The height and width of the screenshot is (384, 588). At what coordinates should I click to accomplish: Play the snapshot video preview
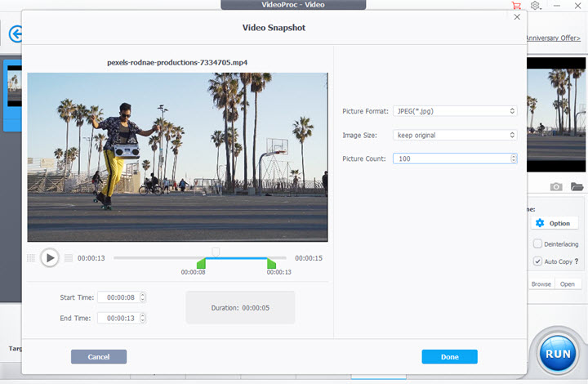50,258
